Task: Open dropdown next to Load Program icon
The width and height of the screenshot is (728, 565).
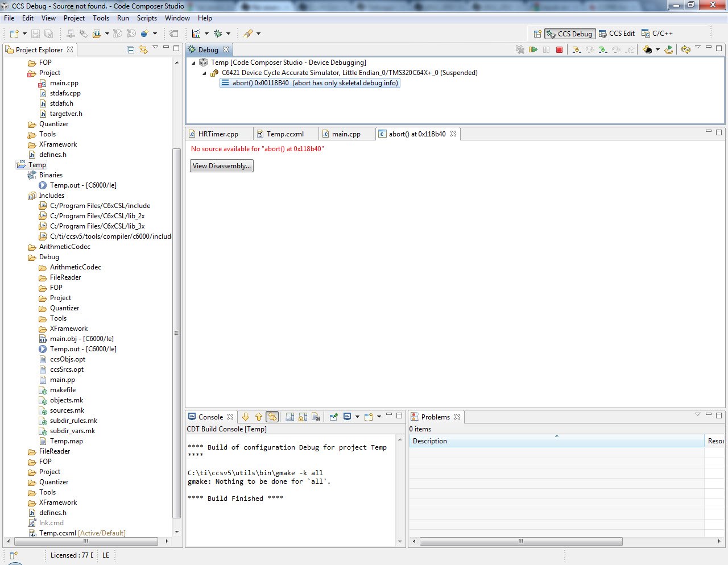Action: pyautogui.click(x=107, y=34)
